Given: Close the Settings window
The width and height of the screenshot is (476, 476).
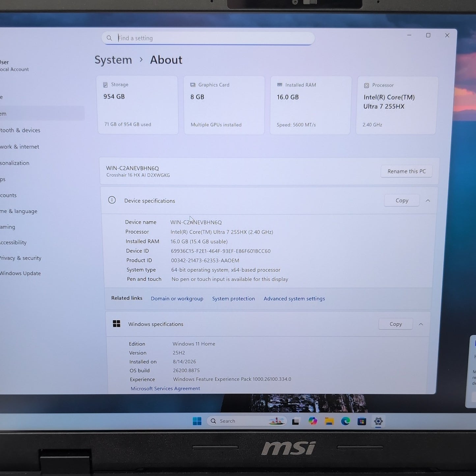Looking at the screenshot, I should [447, 35].
